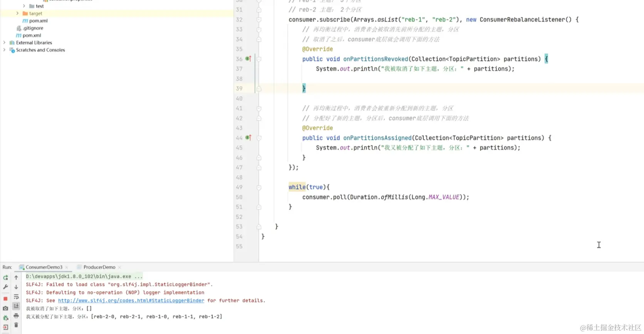The height and width of the screenshot is (334, 644).
Task: Click the consumer.poll call on line 50
Action: (x=324, y=197)
